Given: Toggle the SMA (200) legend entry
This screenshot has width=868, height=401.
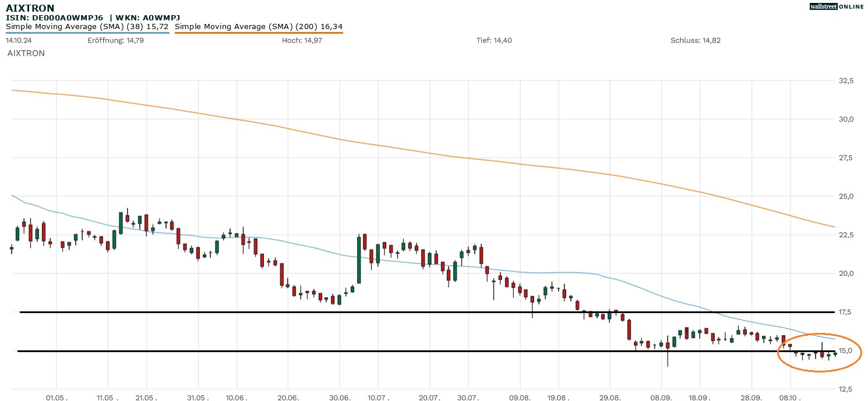Looking at the screenshot, I should 258,26.
